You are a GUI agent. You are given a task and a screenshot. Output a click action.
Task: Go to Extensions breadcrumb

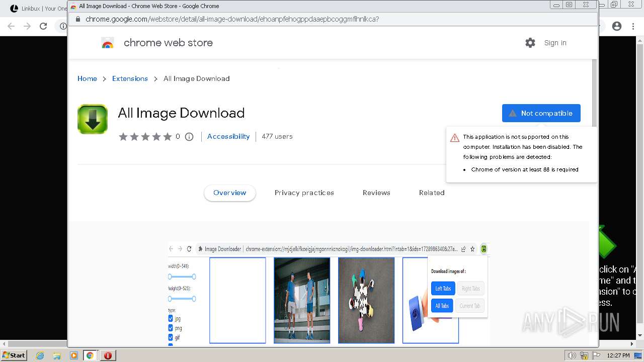(130, 78)
